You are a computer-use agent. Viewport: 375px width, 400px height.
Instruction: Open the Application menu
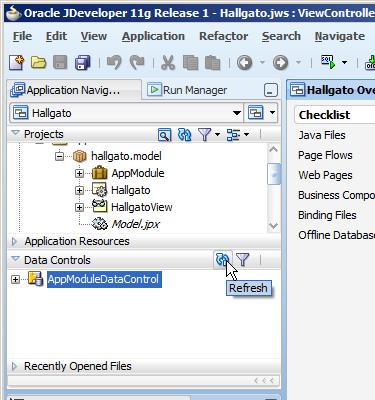[x=153, y=36]
